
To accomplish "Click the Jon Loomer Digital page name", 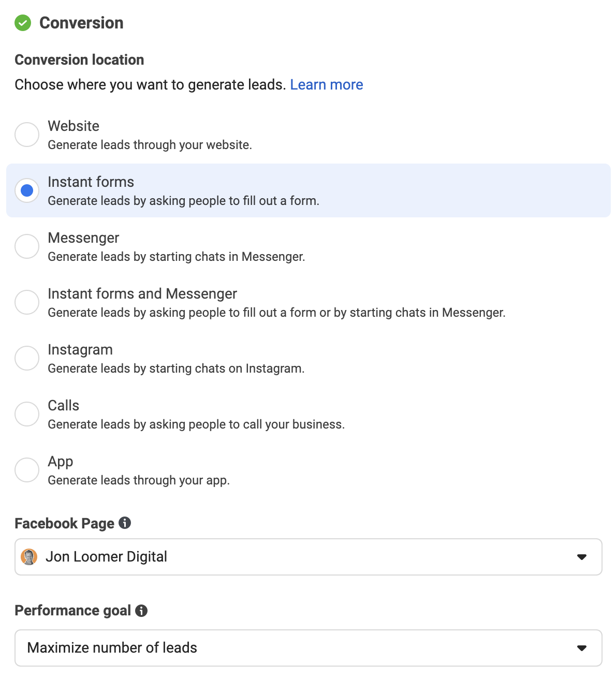I will coord(106,557).
